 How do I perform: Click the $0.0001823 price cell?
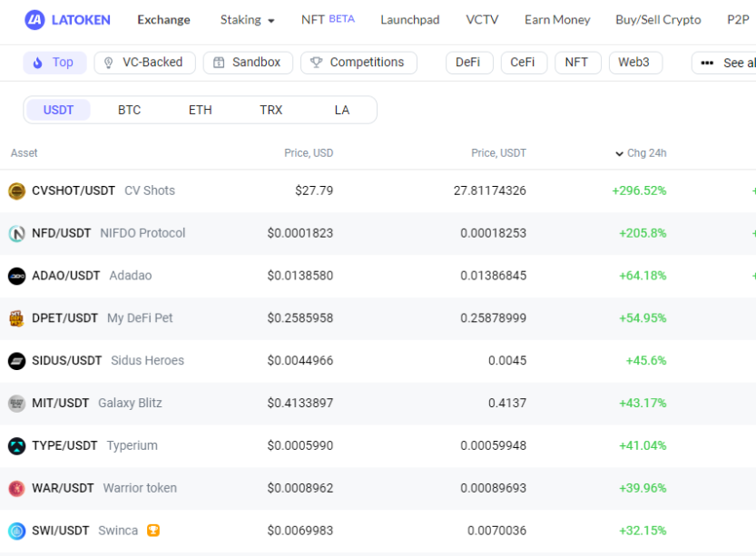(x=300, y=233)
